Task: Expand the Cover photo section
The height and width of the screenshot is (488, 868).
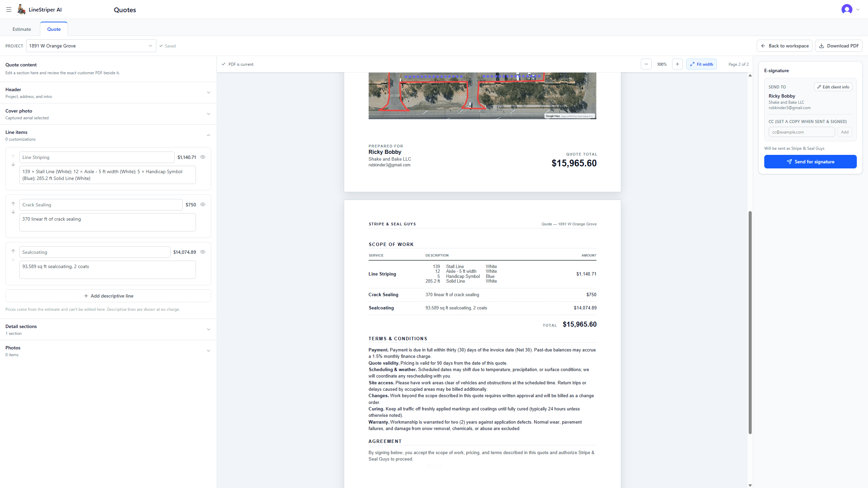Action: tap(108, 114)
